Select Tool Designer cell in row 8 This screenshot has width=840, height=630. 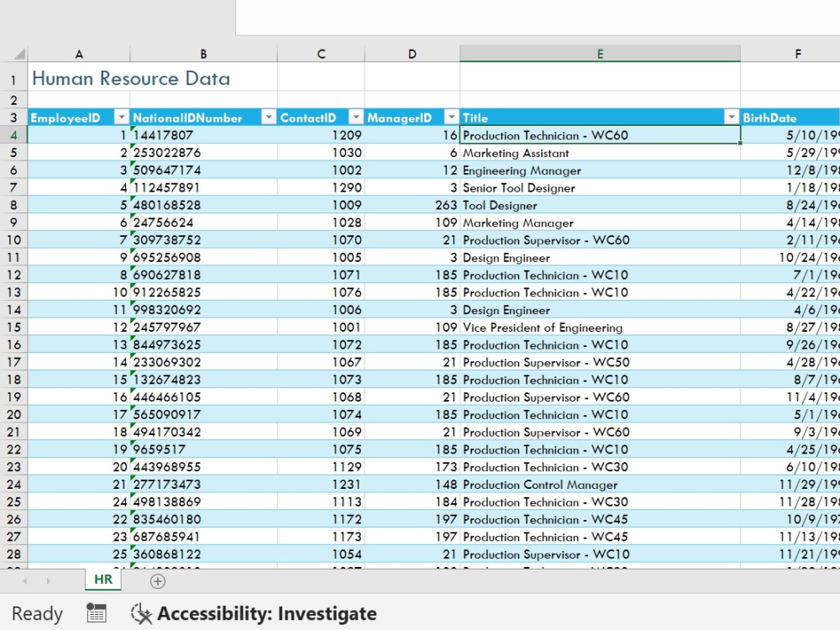point(600,205)
